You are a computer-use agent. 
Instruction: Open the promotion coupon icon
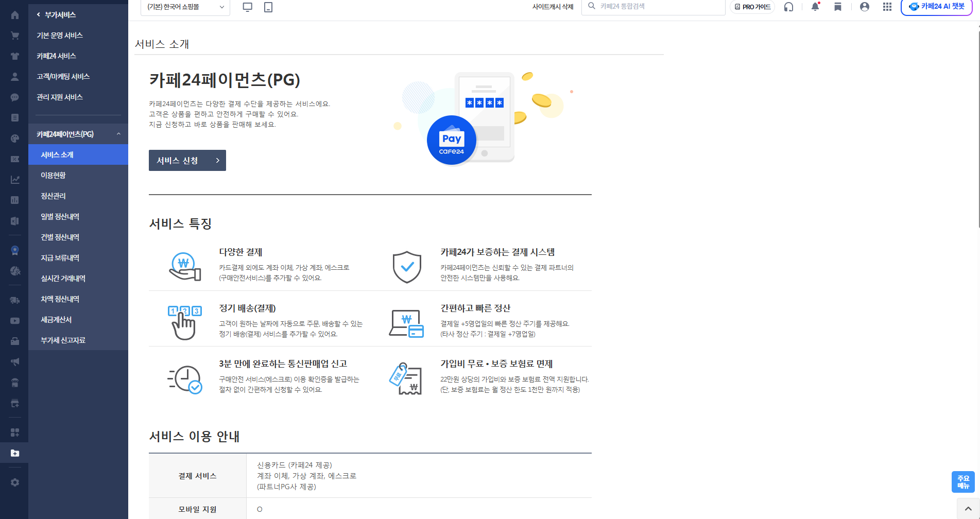coord(14,159)
